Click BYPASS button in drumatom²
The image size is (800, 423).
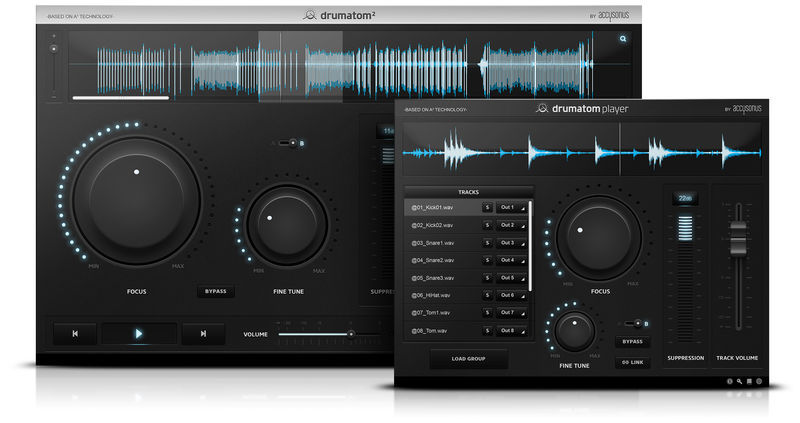[216, 291]
